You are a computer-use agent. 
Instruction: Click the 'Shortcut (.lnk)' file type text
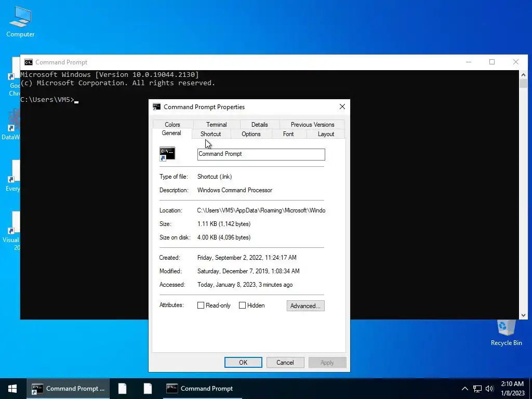pyautogui.click(x=215, y=177)
